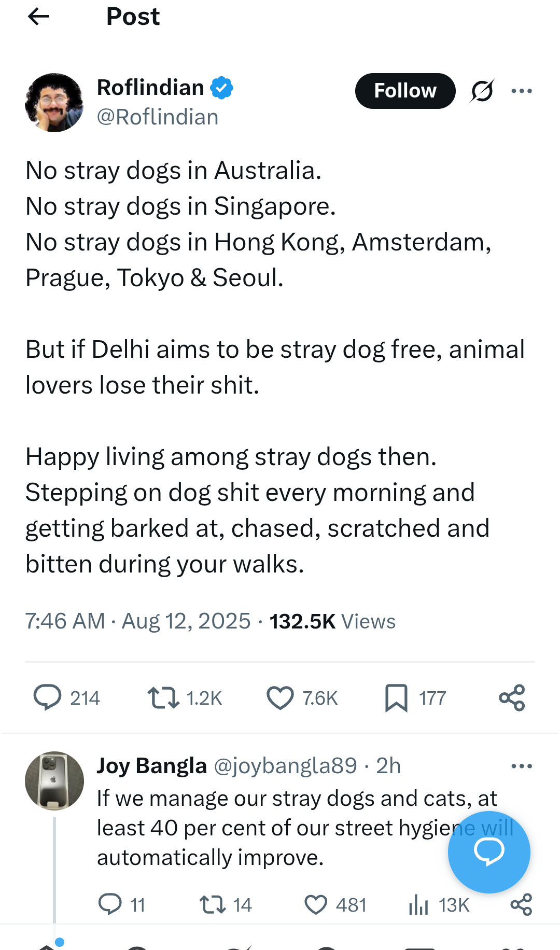This screenshot has width=560, height=950.
Task: Like the post with 7.6K likes
Action: [280, 697]
